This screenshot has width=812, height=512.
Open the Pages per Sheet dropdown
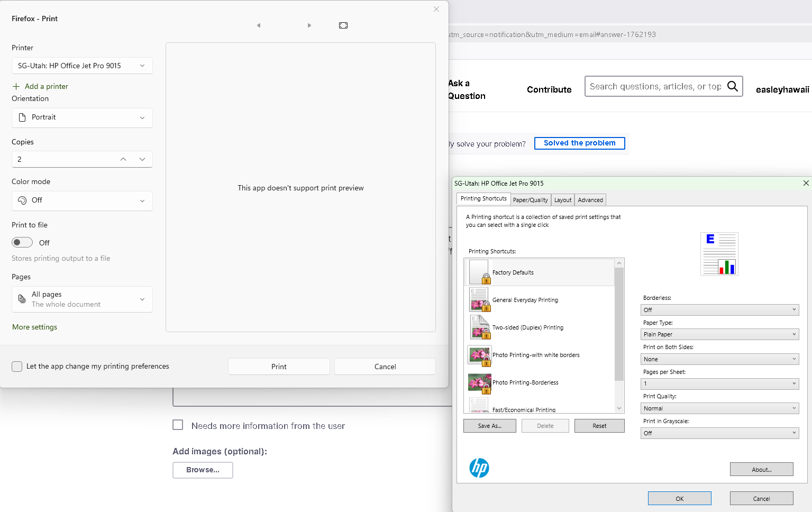point(719,383)
